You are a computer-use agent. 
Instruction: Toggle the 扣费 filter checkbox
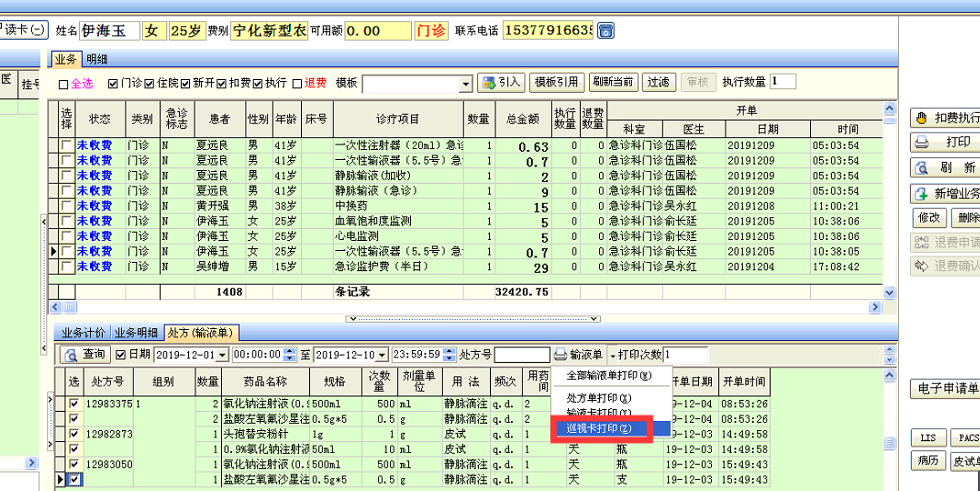[222, 83]
